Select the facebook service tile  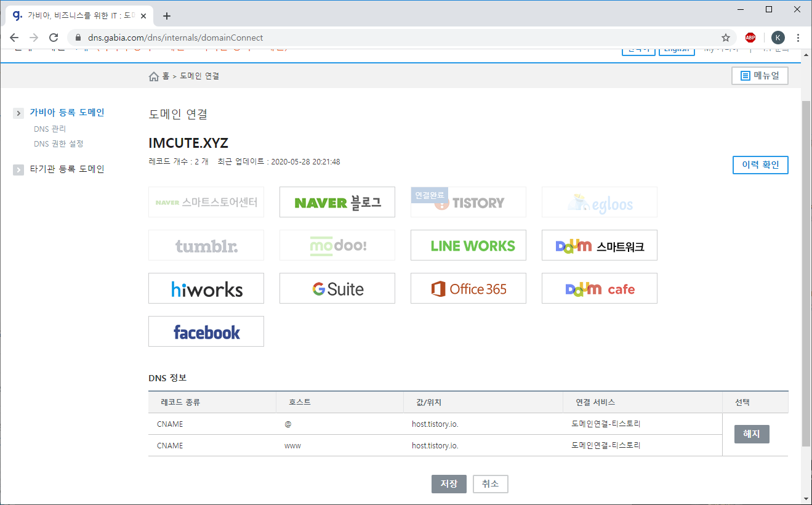click(206, 331)
